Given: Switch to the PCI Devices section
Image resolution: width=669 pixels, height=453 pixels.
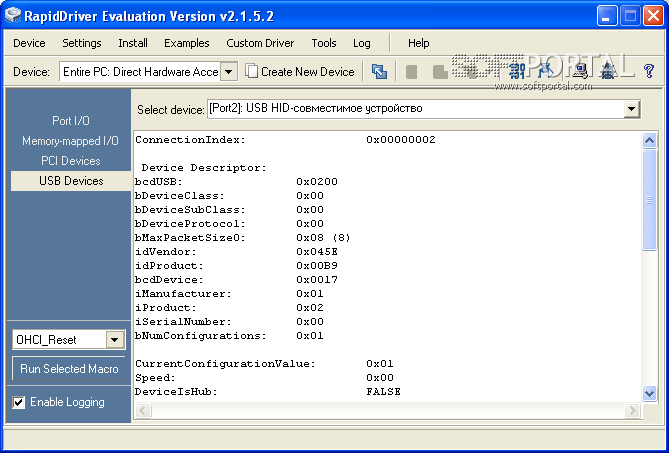Looking at the screenshot, I should [x=70, y=161].
